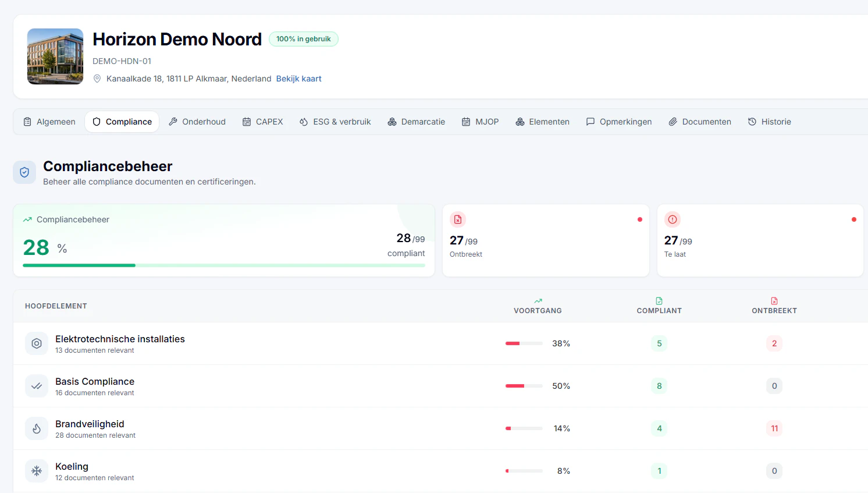Image resolution: width=868 pixels, height=493 pixels.
Task: Switch to the Onderhoud tab
Action: point(197,122)
